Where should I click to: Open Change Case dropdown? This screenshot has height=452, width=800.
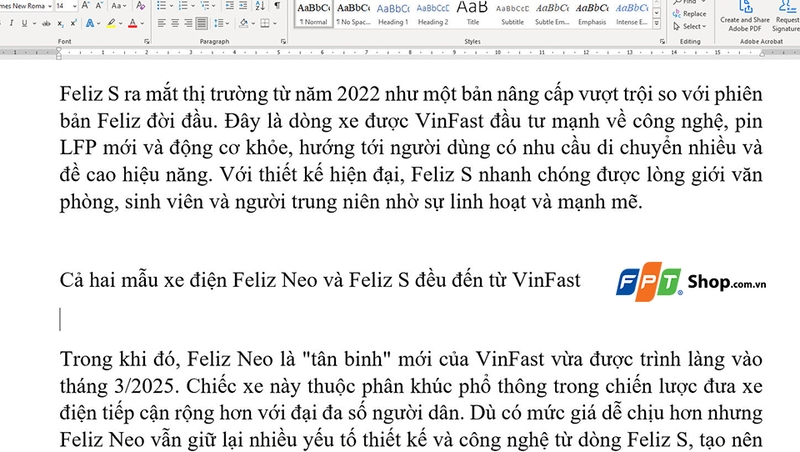coord(118,6)
